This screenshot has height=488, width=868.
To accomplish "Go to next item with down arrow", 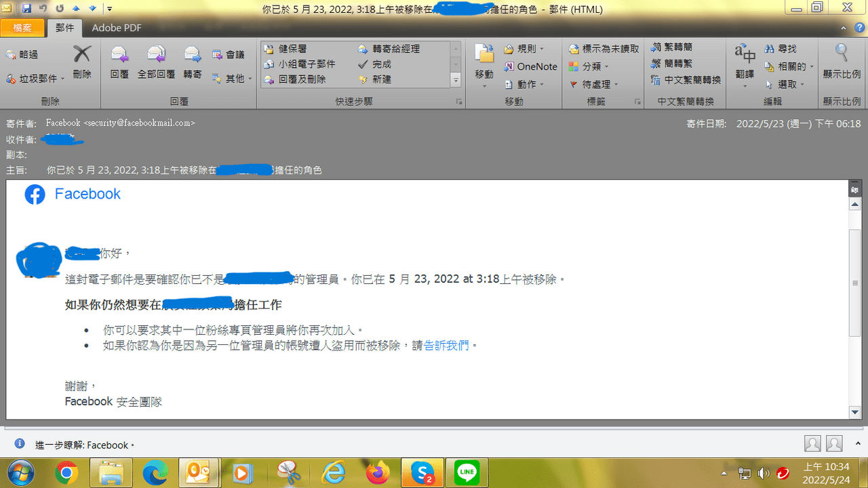I will tap(92, 9).
